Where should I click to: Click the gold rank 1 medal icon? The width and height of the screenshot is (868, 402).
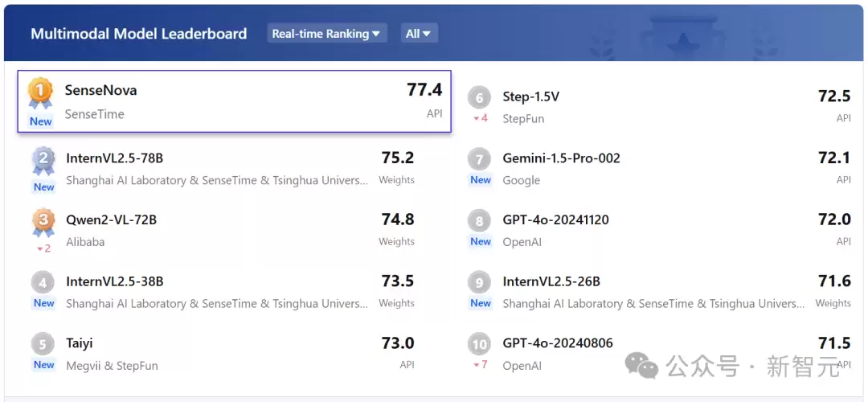click(40, 93)
